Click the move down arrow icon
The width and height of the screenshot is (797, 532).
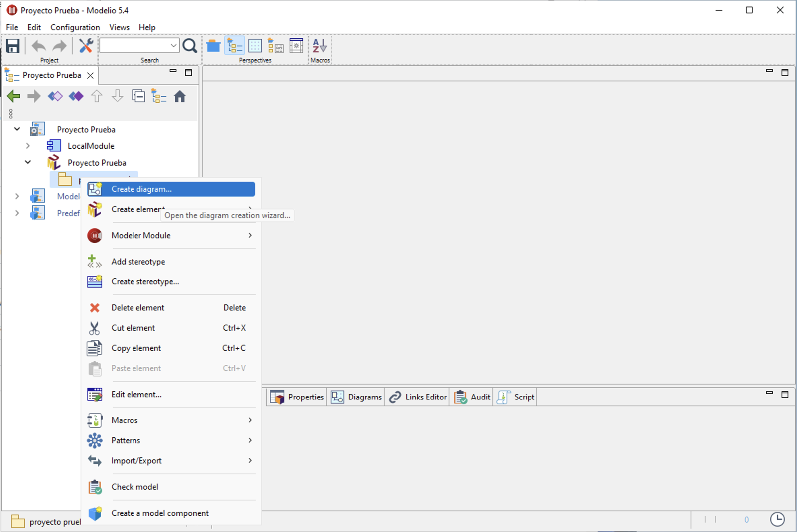point(117,96)
